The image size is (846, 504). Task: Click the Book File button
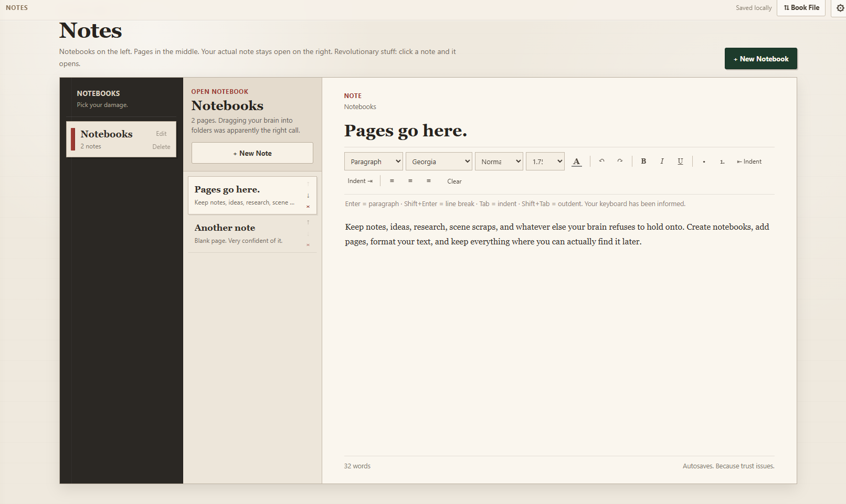pyautogui.click(x=801, y=8)
